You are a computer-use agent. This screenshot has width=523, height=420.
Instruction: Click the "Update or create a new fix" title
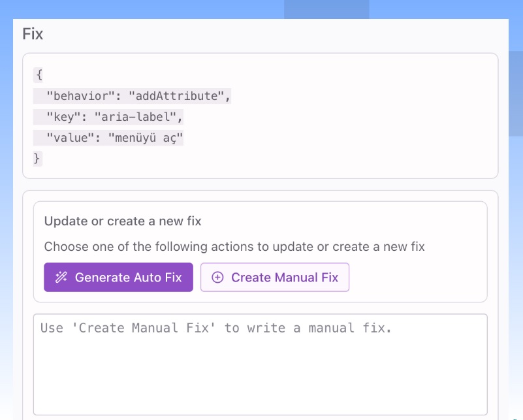(123, 221)
